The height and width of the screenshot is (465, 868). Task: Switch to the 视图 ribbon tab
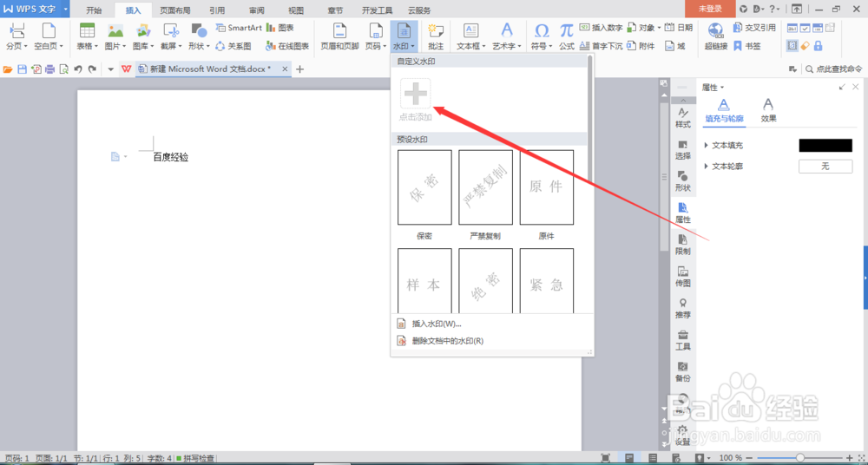point(296,10)
